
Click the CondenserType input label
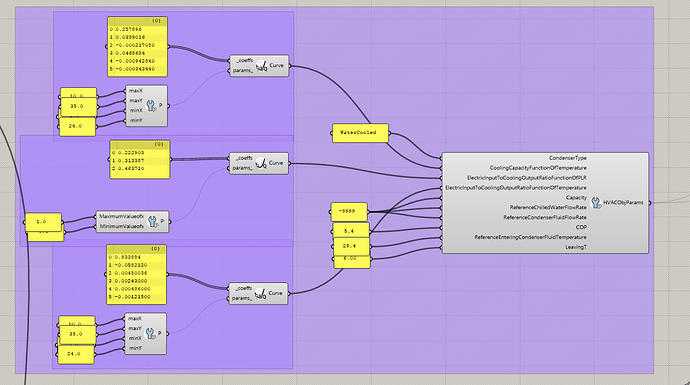568,158
